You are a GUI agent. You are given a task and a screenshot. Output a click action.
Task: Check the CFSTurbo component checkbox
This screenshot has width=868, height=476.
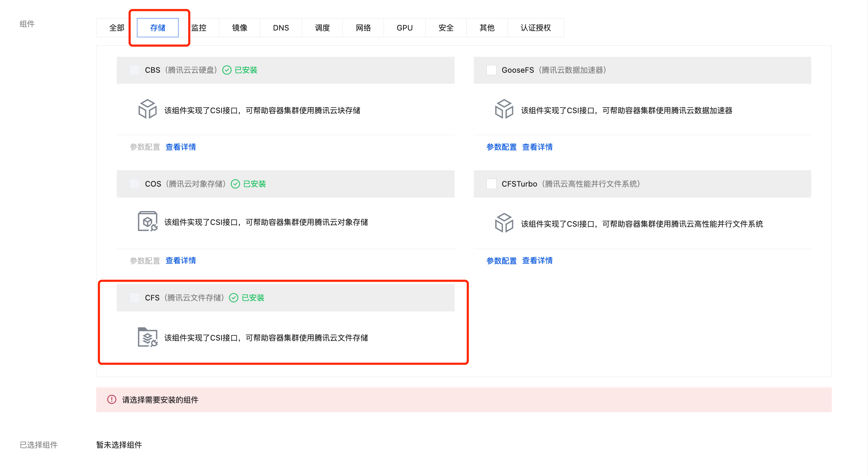pos(491,184)
